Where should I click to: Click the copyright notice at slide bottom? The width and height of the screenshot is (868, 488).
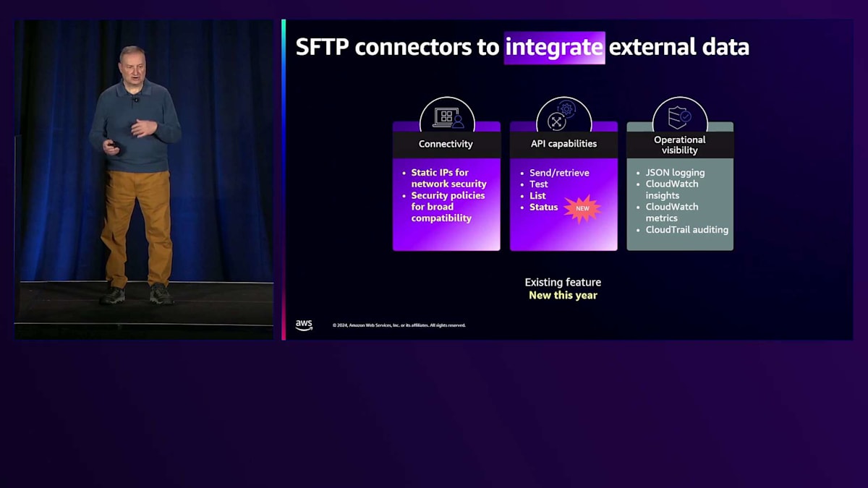click(399, 325)
